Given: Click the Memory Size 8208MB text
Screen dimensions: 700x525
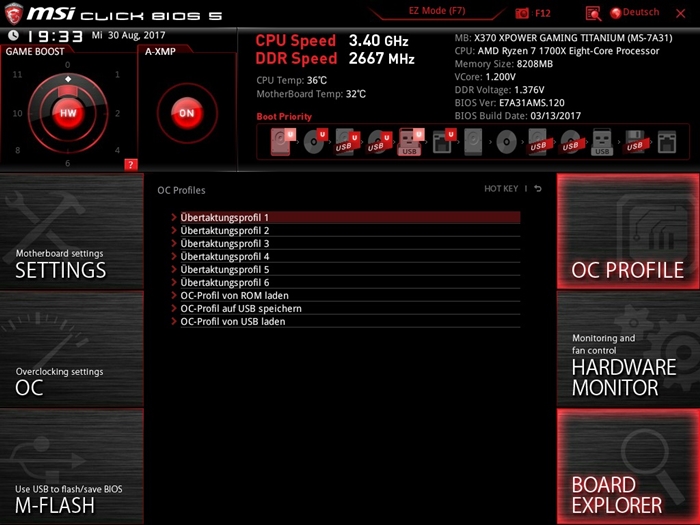Looking at the screenshot, I should click(504, 64).
